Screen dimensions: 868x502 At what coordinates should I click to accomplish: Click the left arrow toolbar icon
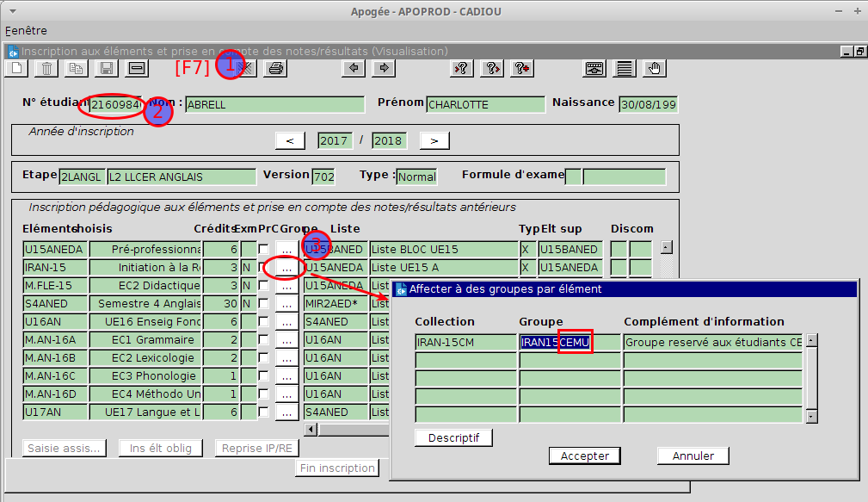coord(353,68)
